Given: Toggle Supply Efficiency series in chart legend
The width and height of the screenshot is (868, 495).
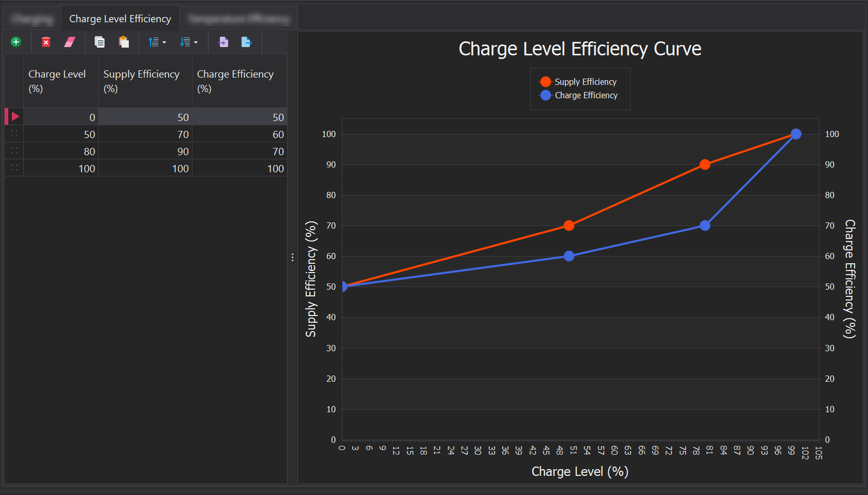Looking at the screenshot, I should tap(578, 82).
